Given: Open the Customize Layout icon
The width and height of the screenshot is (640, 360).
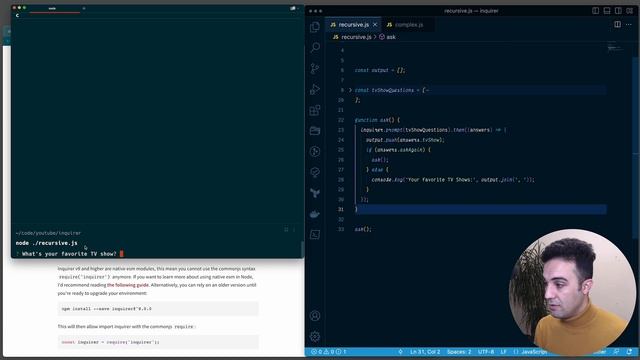Looking at the screenshot, I should coord(630,11).
